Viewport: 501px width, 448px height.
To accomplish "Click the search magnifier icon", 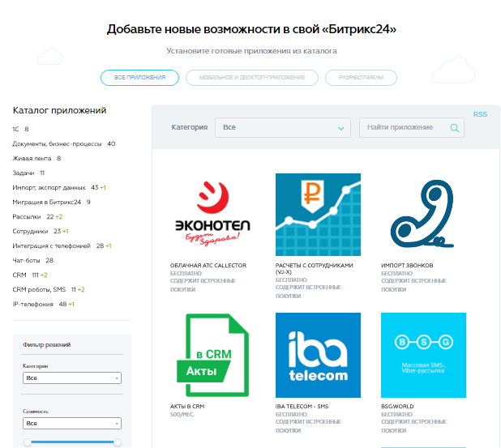I will [x=454, y=128].
